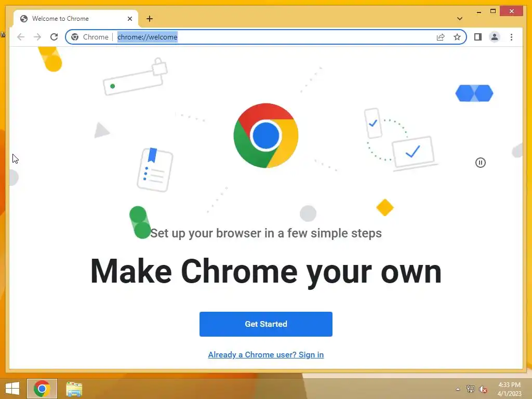This screenshot has width=532, height=399.
Task: Open the side panel icon
Action: tap(478, 37)
